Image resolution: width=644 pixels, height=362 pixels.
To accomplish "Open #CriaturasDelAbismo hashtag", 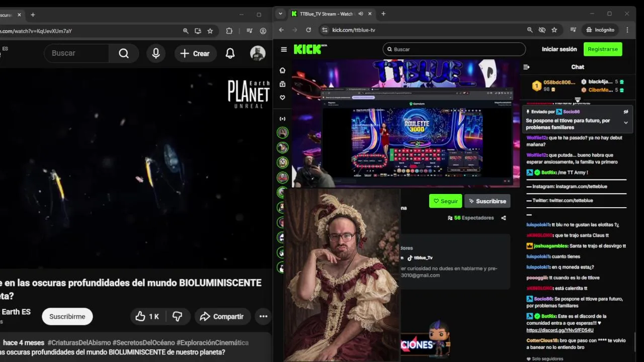I will 79,343.
